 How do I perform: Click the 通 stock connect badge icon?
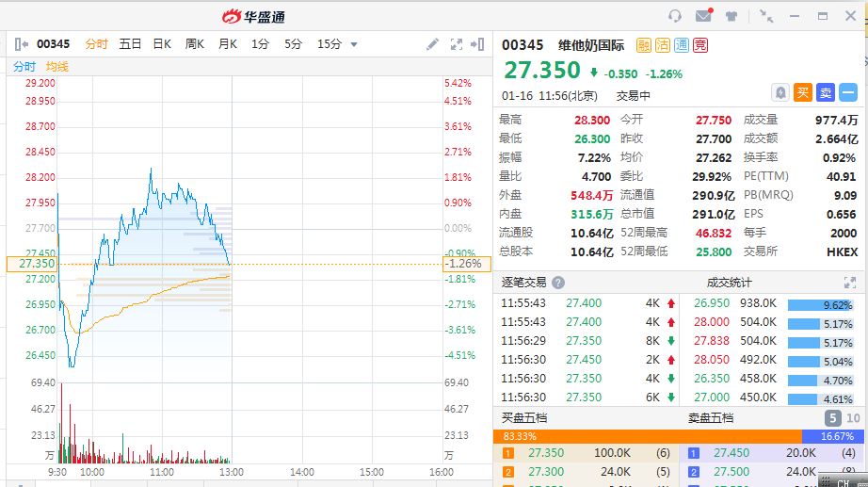click(682, 45)
